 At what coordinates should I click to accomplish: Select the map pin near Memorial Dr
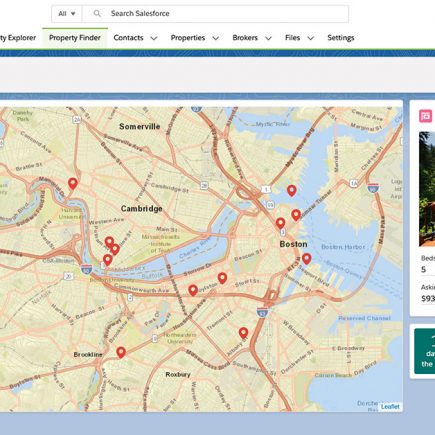[73, 184]
